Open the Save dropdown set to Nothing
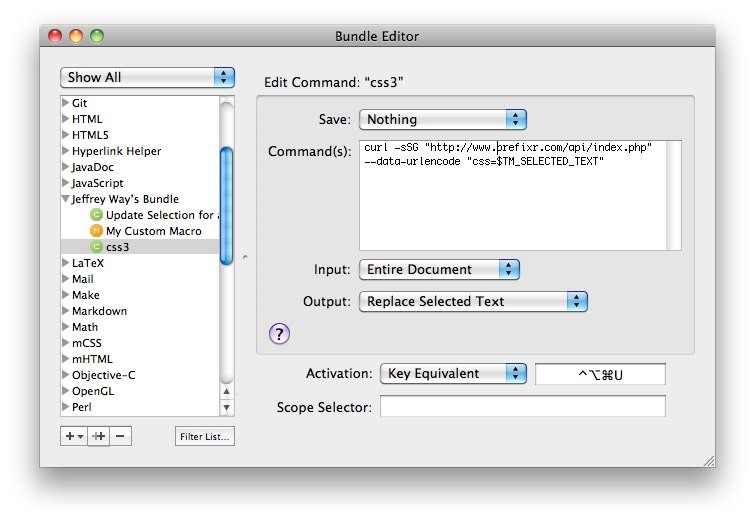755x522 pixels. [x=443, y=119]
